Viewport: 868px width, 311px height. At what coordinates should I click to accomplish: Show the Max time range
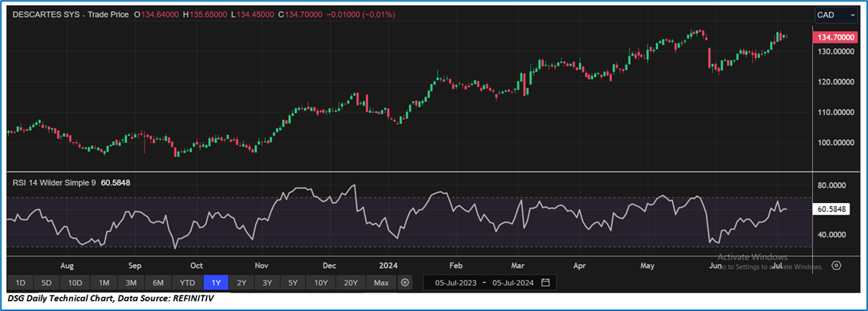(x=380, y=282)
